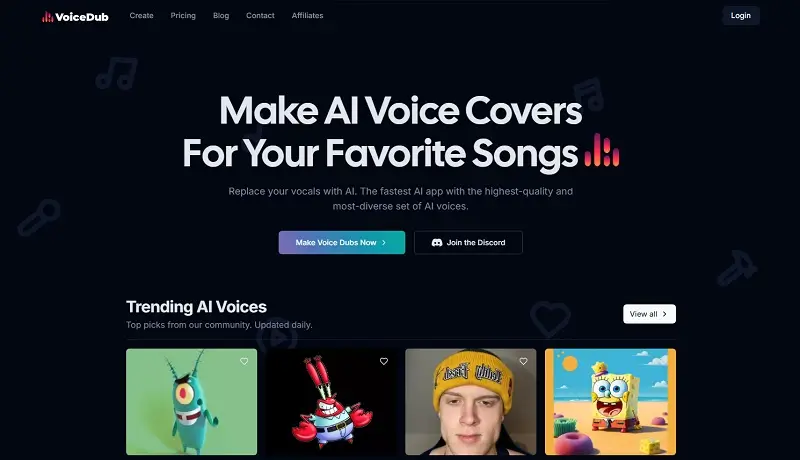Click the chevron beside View all
Screen dimensions: 800x460
pyautogui.click(x=664, y=314)
